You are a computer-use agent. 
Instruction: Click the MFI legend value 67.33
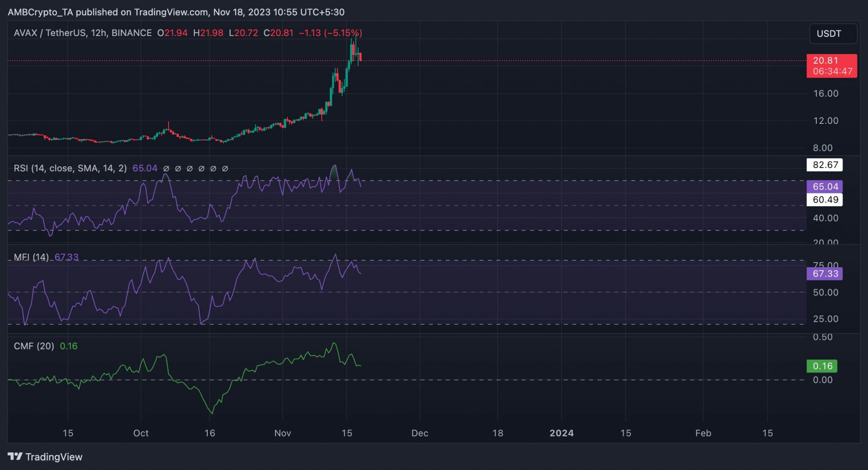pyautogui.click(x=67, y=257)
